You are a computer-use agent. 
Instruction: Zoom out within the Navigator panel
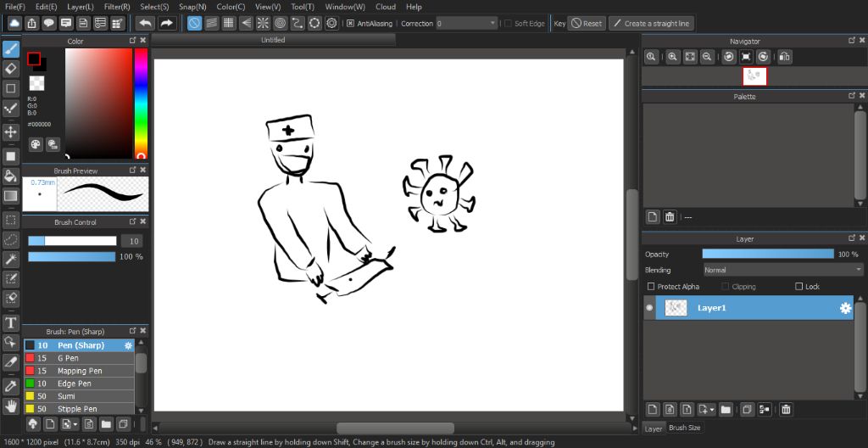pos(707,57)
